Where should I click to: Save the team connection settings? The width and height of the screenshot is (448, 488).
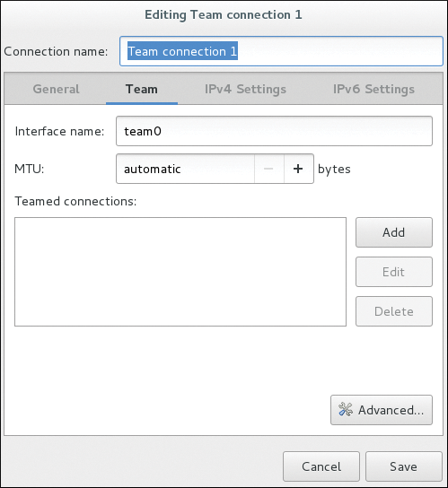click(404, 466)
